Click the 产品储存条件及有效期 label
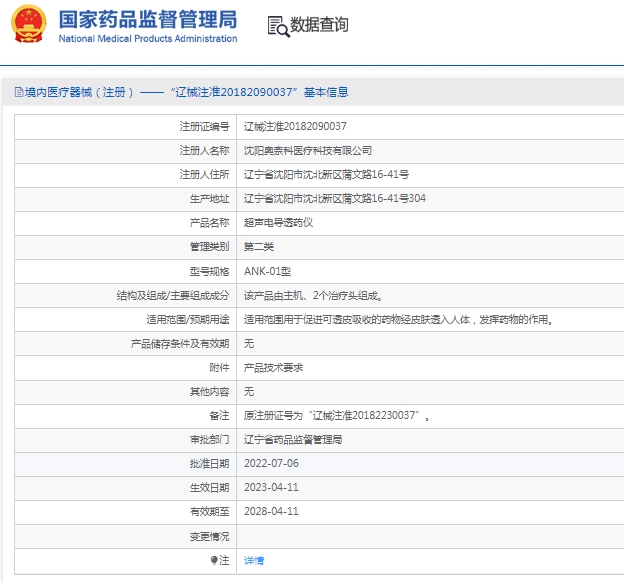624x583 pixels. click(x=180, y=343)
